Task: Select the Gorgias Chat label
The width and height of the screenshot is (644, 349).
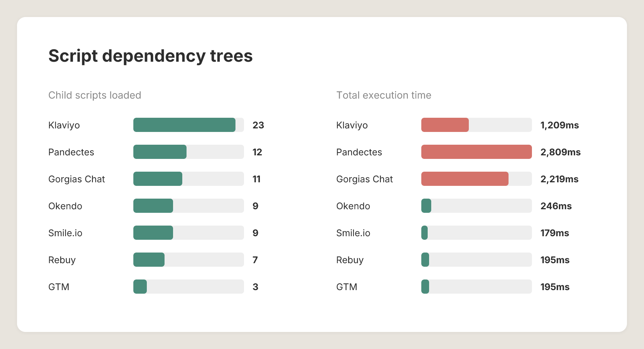Action: [76, 179]
